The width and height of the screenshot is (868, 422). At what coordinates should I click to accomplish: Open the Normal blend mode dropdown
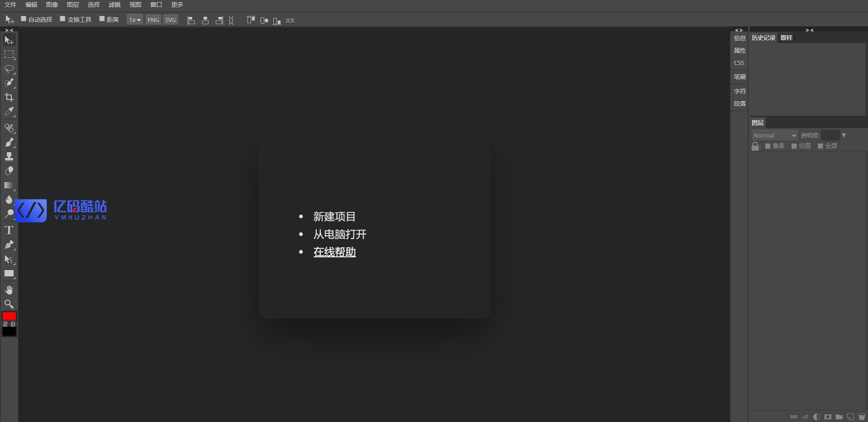click(x=775, y=135)
